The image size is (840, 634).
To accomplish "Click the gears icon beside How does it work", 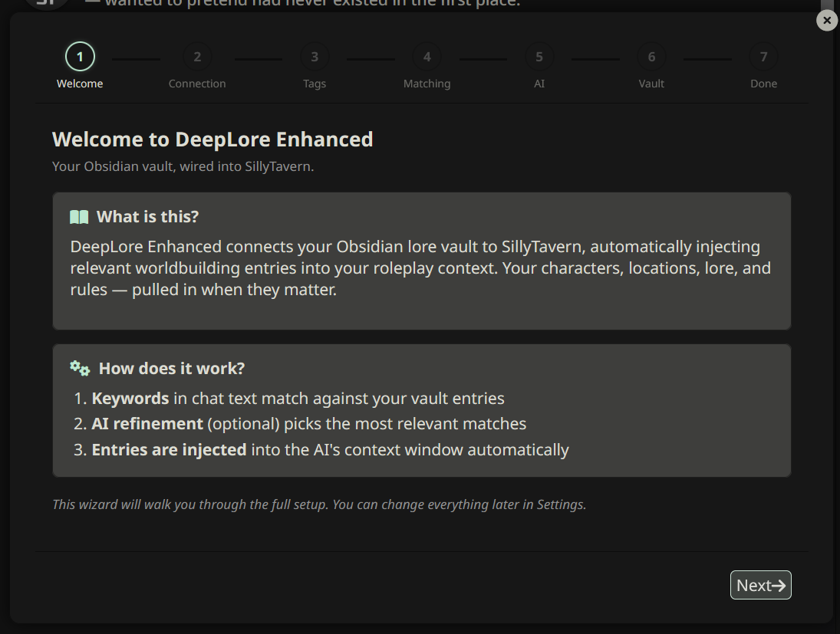I will click(80, 369).
